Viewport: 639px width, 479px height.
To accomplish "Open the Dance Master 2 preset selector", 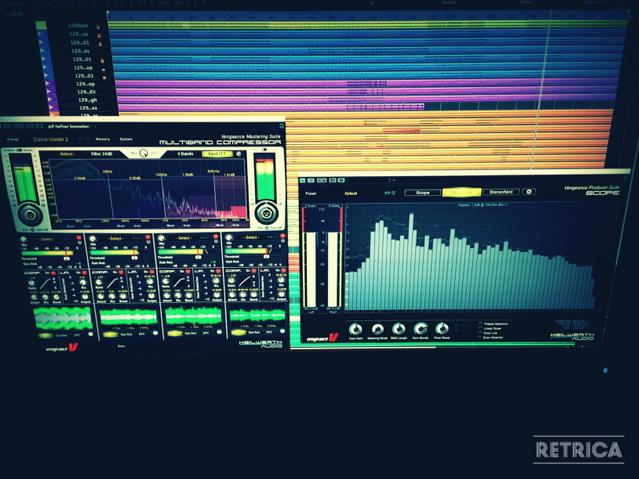I will pyautogui.click(x=50, y=139).
